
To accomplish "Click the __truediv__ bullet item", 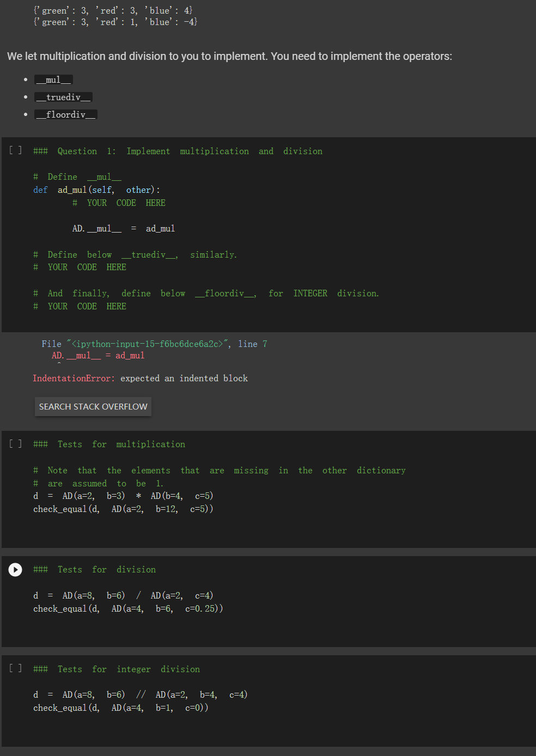I will tap(63, 97).
